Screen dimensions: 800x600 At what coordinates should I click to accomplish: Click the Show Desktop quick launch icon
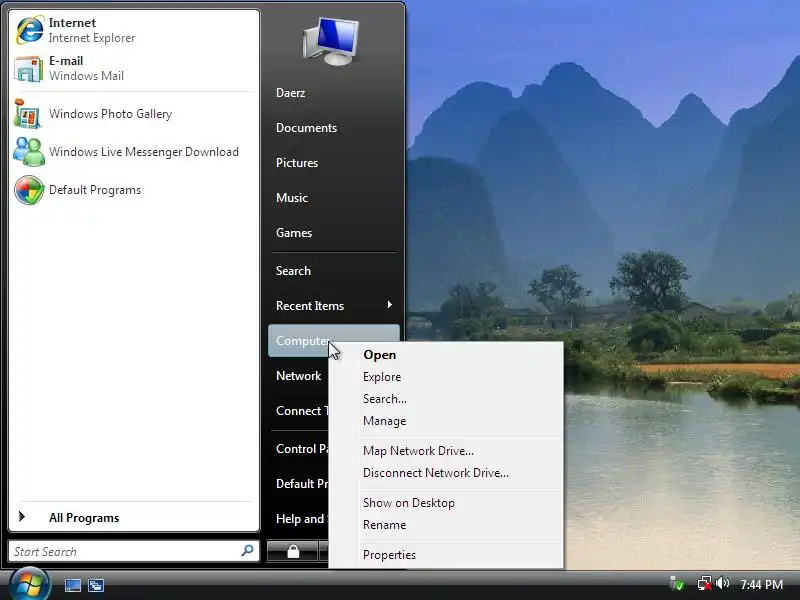(72, 585)
